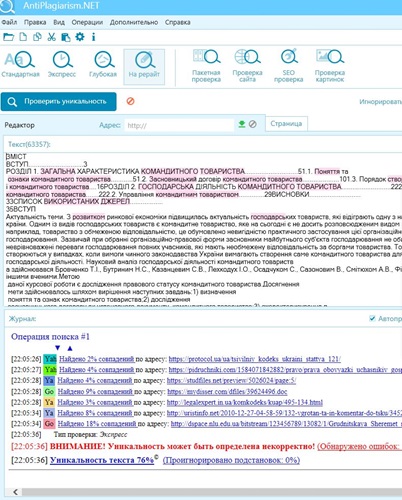Click into the Адрес http:// input field
Viewport: 402px width, 500px height.
[179, 125]
